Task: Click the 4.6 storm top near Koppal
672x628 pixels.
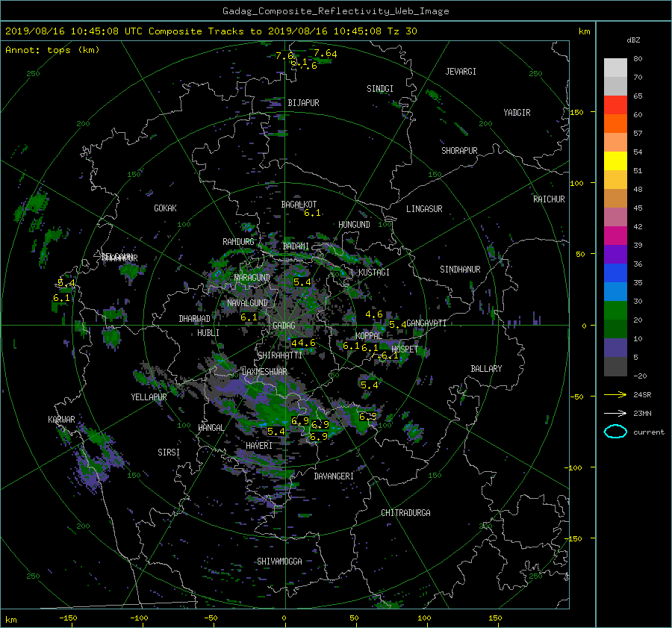Action: 374,314
